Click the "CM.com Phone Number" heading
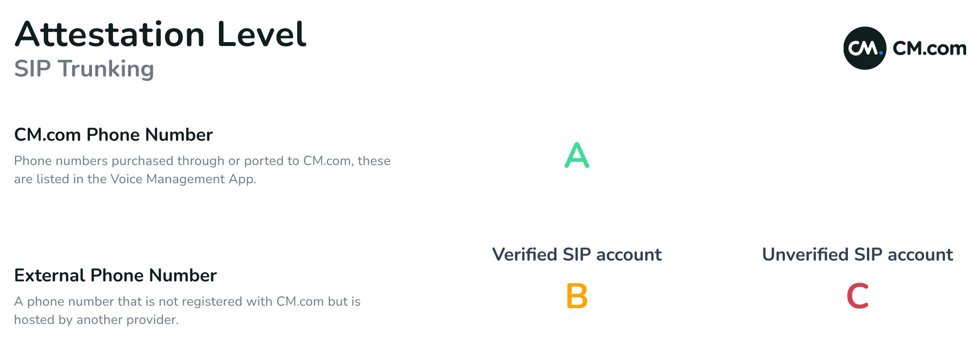This screenshot has width=980, height=343. point(113,135)
